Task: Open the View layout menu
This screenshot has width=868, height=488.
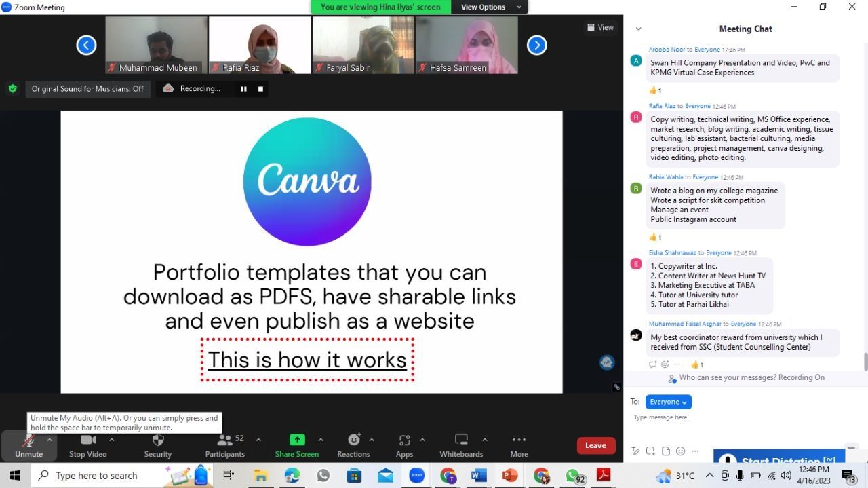Action: (600, 28)
